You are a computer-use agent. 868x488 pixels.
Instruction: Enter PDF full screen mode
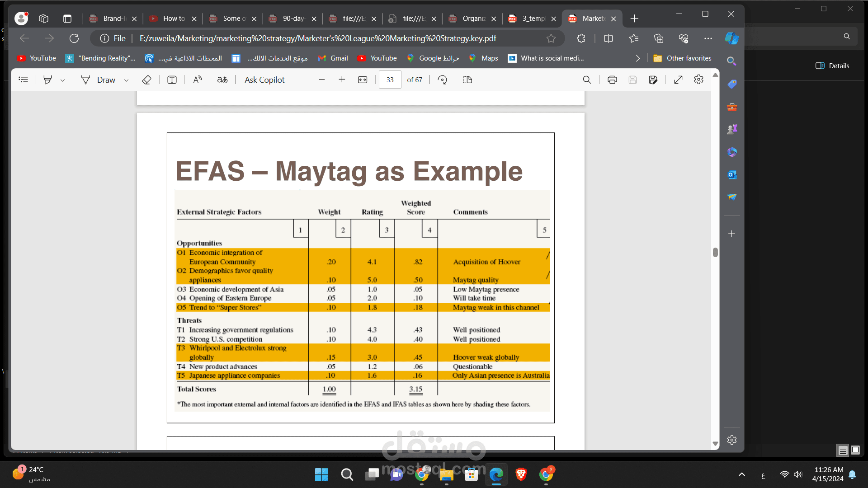point(678,80)
